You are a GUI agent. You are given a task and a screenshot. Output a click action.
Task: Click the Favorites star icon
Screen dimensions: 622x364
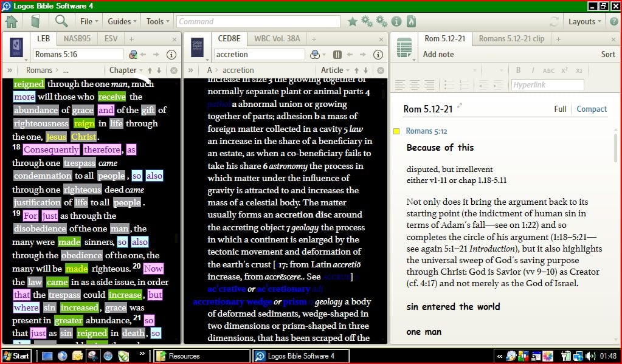tap(352, 21)
